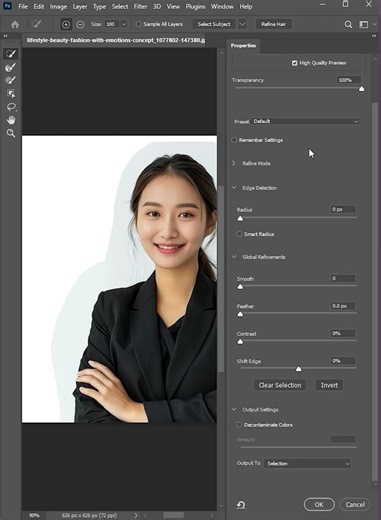Enable Sample All Layers checkbox

click(x=138, y=24)
